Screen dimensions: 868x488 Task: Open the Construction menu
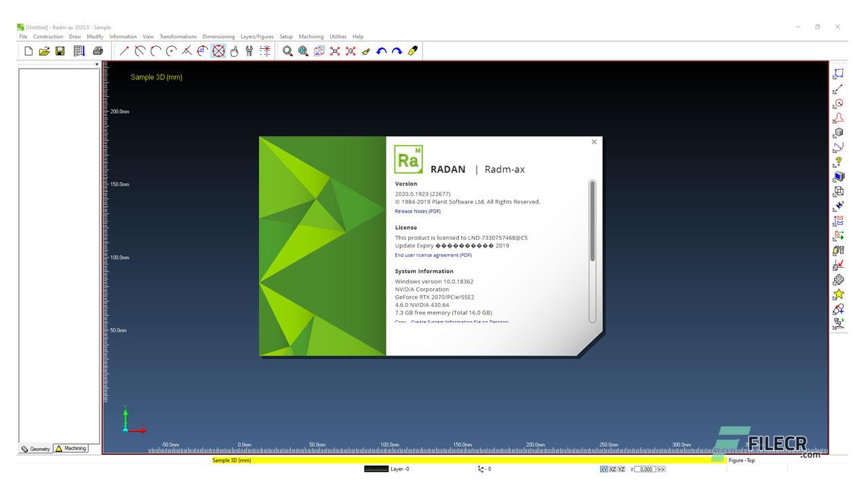(x=48, y=37)
